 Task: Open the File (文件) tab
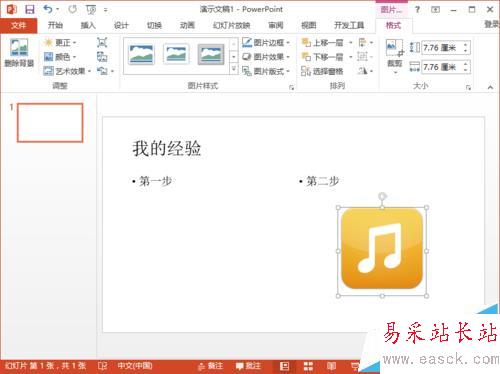coord(18,25)
